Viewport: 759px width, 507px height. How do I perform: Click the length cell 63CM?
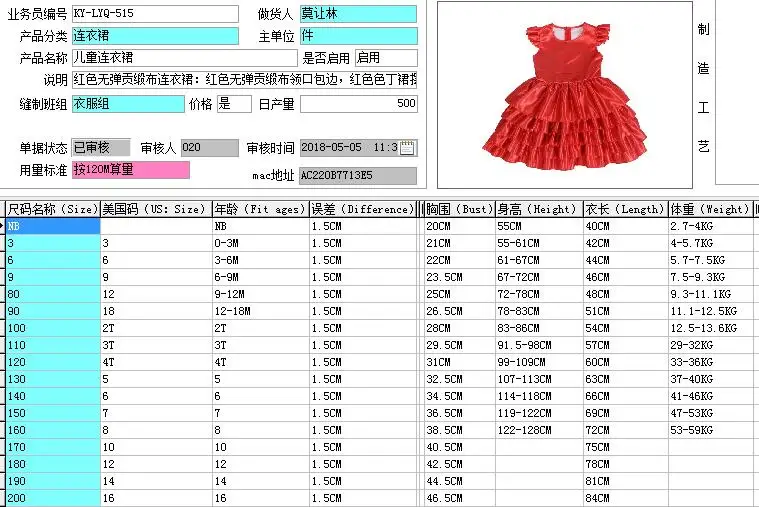pos(626,379)
